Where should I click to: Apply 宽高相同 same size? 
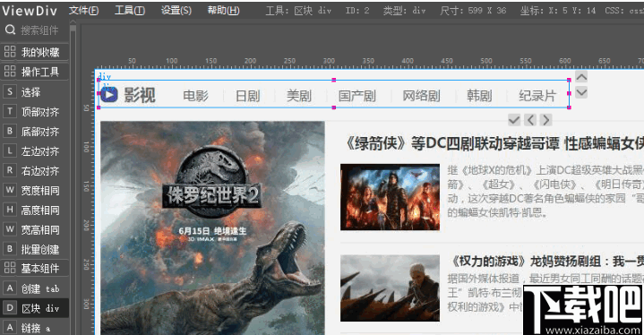35,229
